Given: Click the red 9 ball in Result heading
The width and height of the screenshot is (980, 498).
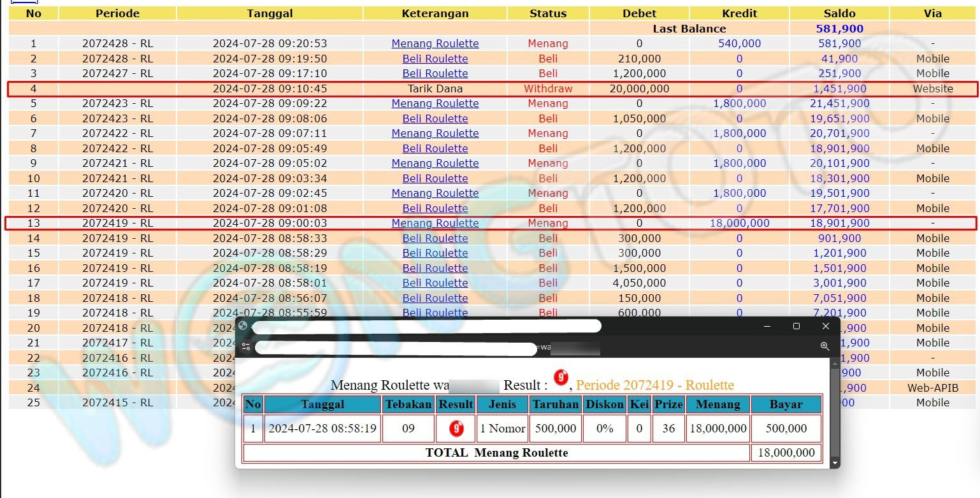Looking at the screenshot, I should [x=561, y=378].
